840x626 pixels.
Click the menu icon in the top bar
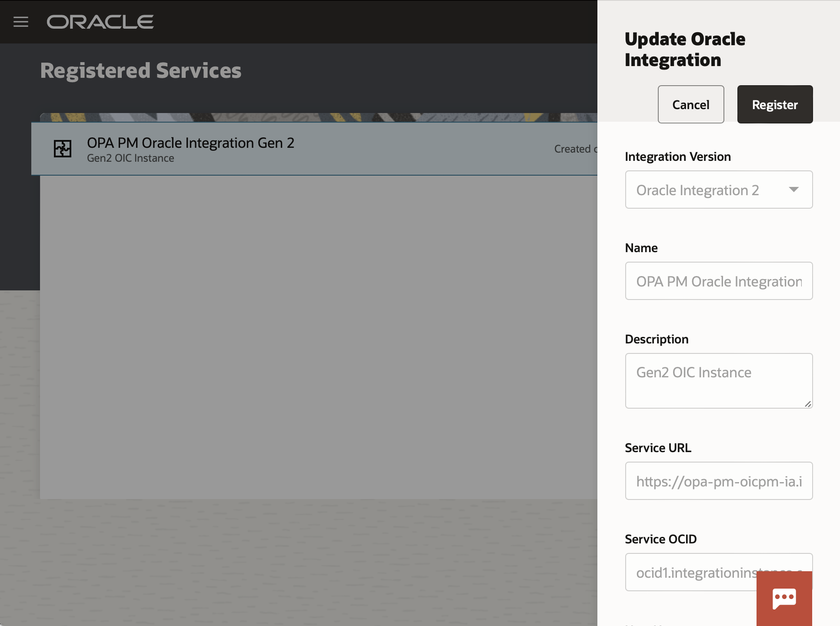click(20, 22)
